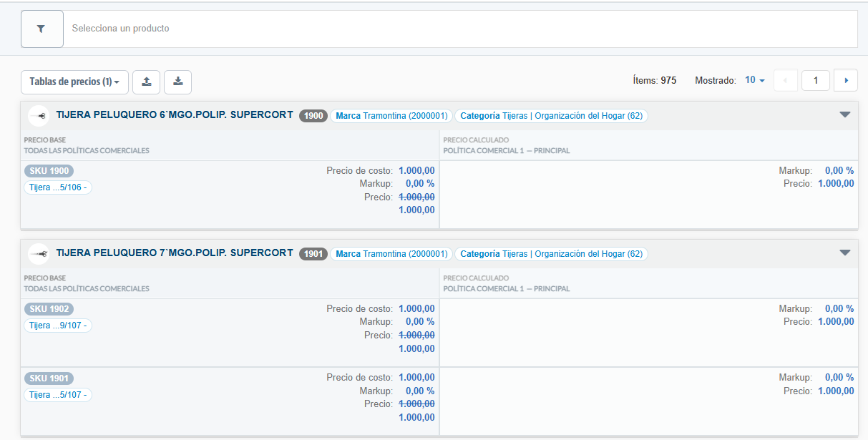Image resolution: width=868 pixels, height=440 pixels.
Task: Click into the Selecciona un producto field
Action: (458, 29)
